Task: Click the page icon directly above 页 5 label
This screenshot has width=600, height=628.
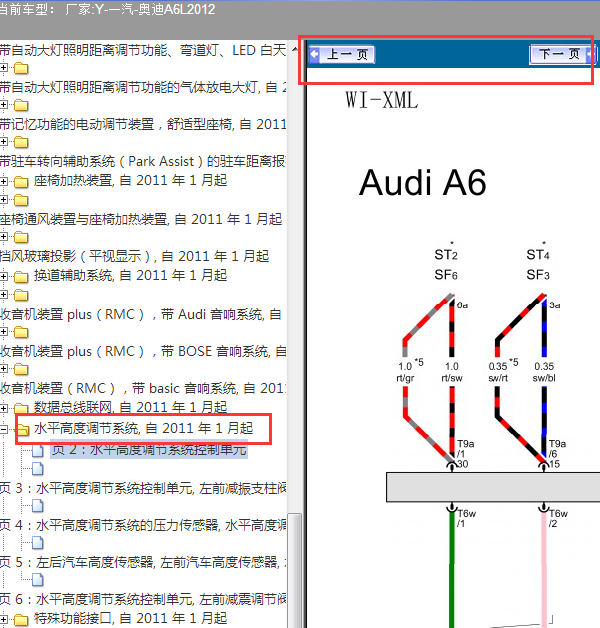Action: (38, 543)
